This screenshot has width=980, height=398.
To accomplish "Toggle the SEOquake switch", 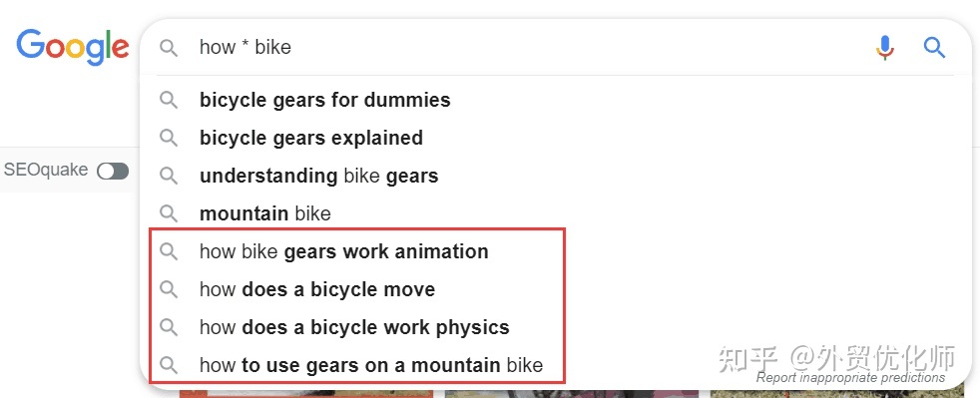I will pos(113,171).
